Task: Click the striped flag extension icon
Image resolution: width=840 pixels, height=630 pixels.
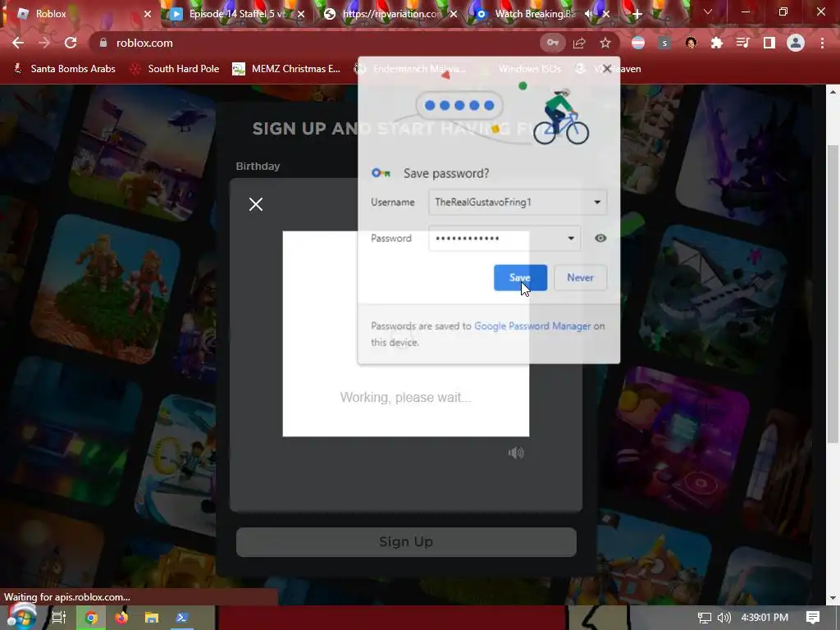Action: pyautogui.click(x=638, y=43)
